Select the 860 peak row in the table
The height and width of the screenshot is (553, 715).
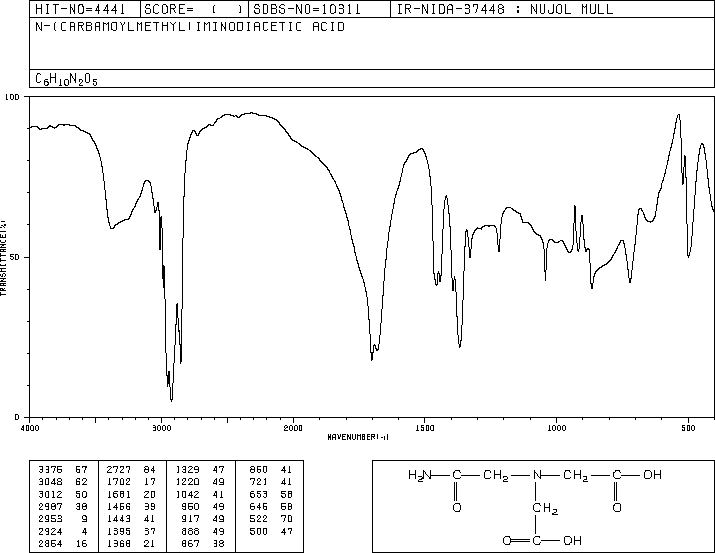coord(270,470)
